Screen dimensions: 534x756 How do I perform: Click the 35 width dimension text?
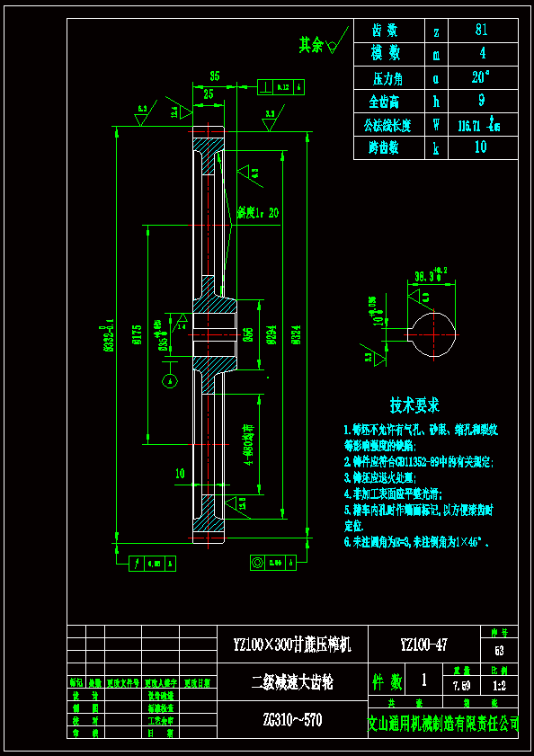pos(215,76)
